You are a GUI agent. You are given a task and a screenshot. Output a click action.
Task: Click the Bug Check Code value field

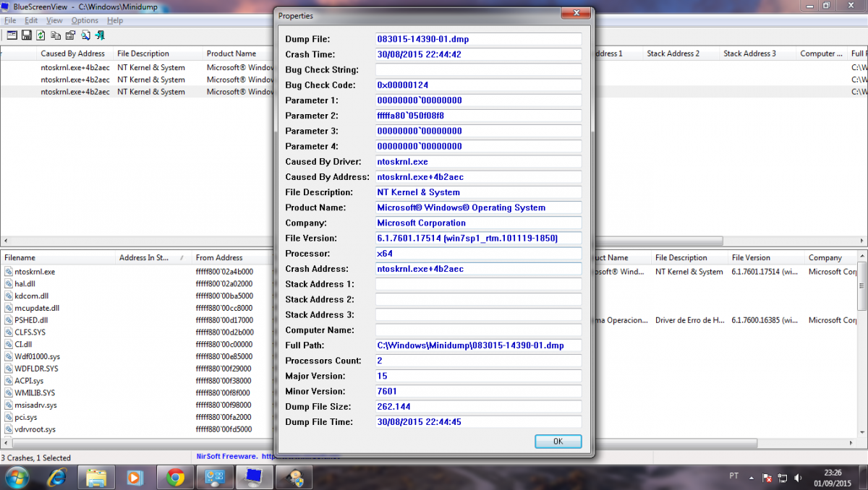click(x=478, y=85)
